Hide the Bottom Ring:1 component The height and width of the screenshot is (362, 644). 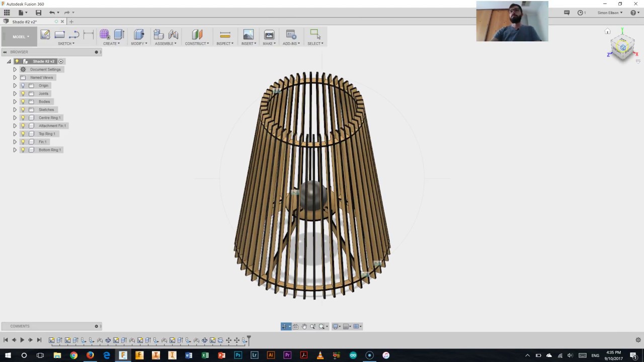coord(23,150)
